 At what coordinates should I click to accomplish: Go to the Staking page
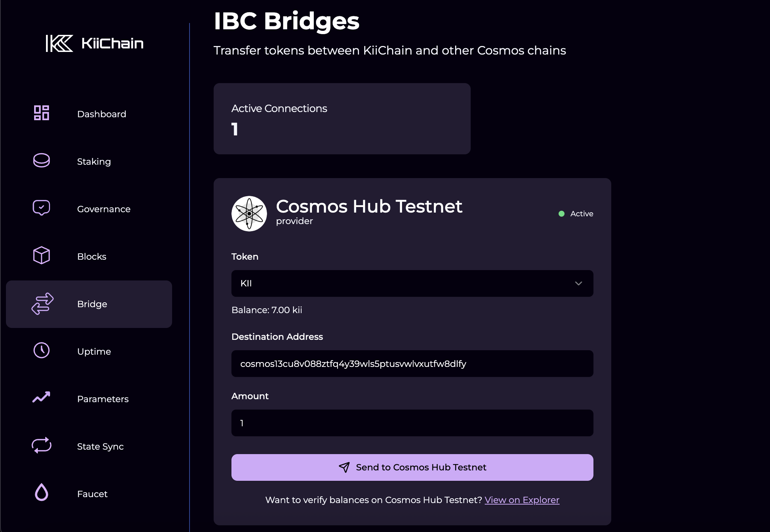click(94, 162)
